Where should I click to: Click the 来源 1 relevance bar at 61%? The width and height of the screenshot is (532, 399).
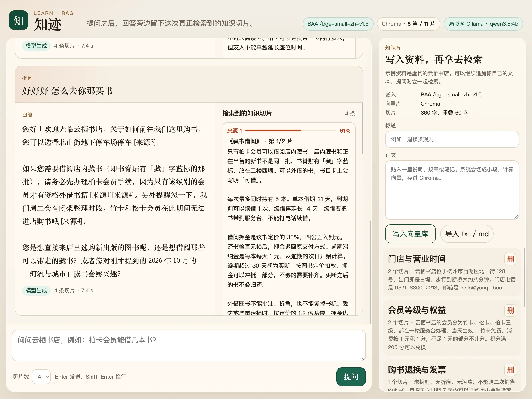(x=291, y=131)
